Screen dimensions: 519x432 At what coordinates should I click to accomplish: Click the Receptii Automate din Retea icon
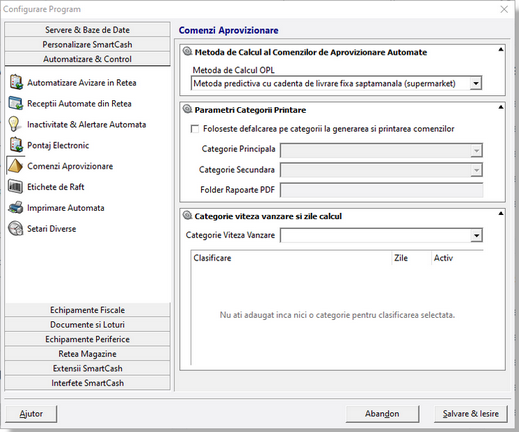tap(16, 103)
